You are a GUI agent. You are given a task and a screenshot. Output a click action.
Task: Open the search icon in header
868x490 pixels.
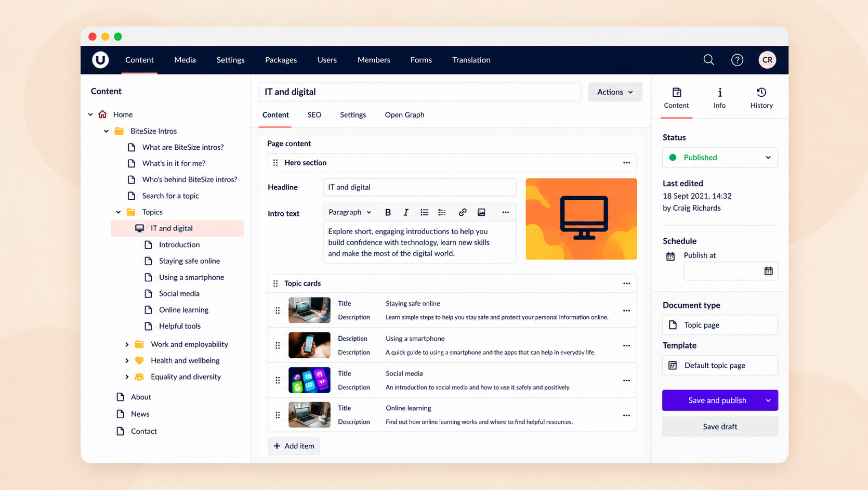tap(708, 60)
